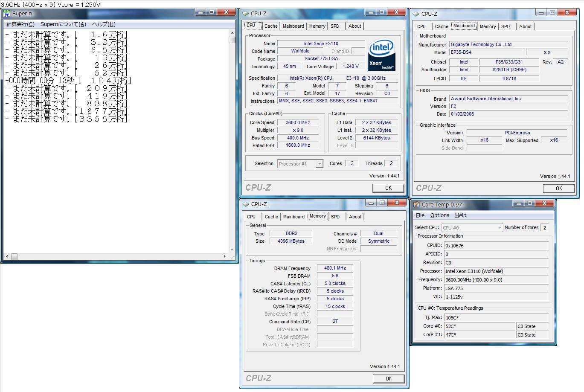This screenshot has height=392, width=584.
Task: Click the Super π result line showing 13秒 １０４万桁
Action: coord(68,81)
